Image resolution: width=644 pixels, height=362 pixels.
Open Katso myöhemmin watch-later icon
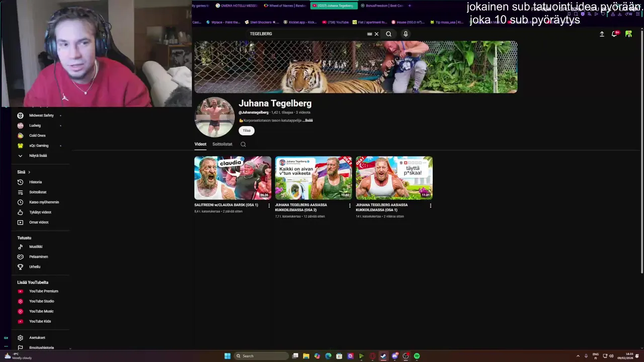(20, 202)
